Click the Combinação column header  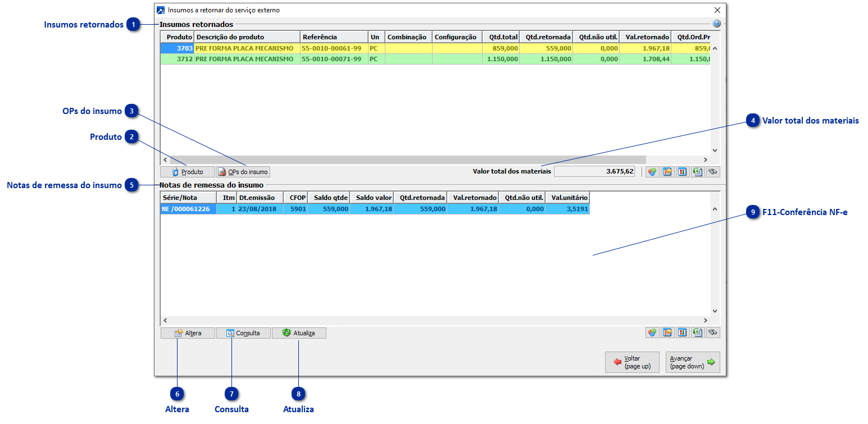coord(408,37)
